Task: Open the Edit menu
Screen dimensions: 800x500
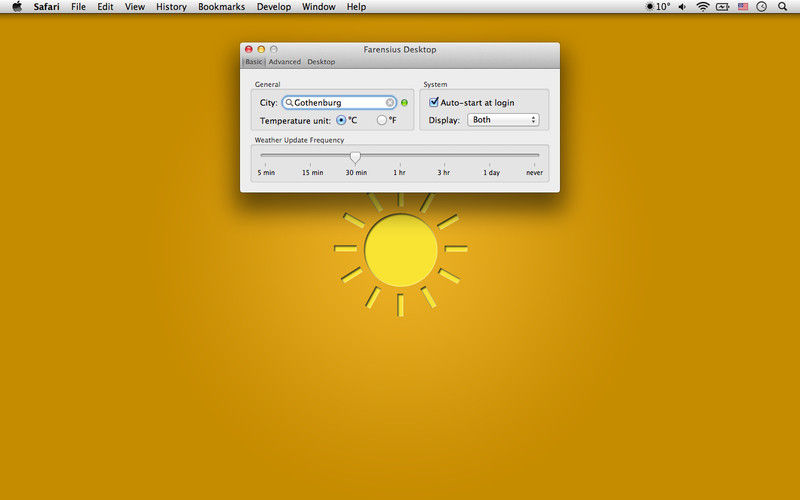Action: pos(105,7)
